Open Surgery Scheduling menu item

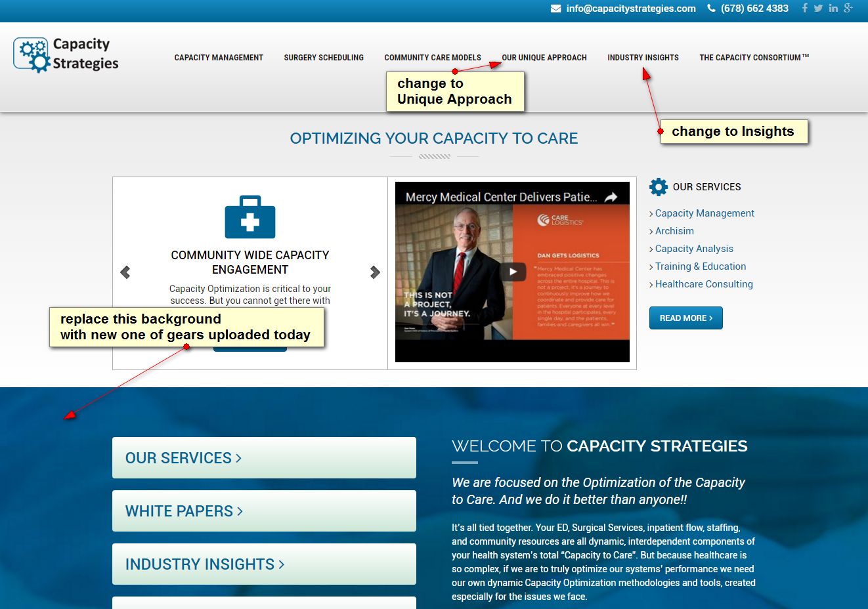tap(324, 58)
